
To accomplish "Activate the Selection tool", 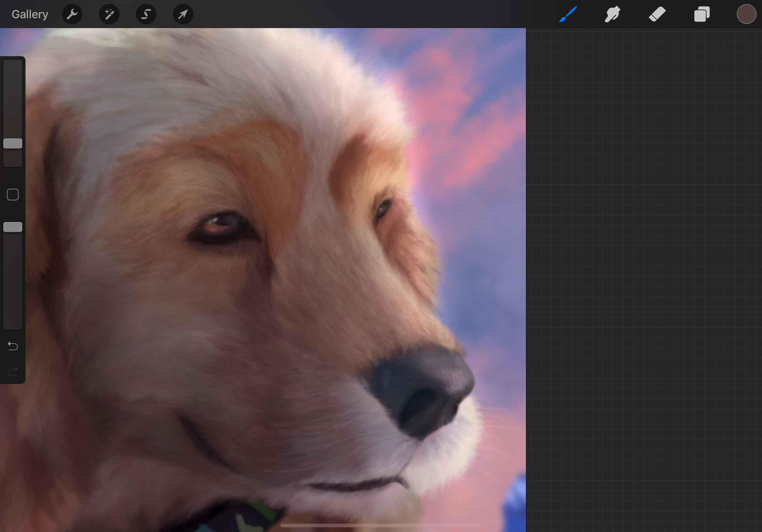I will [146, 14].
